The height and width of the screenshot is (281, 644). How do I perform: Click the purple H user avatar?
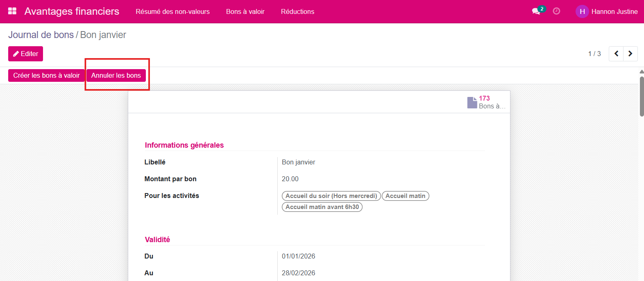click(582, 11)
